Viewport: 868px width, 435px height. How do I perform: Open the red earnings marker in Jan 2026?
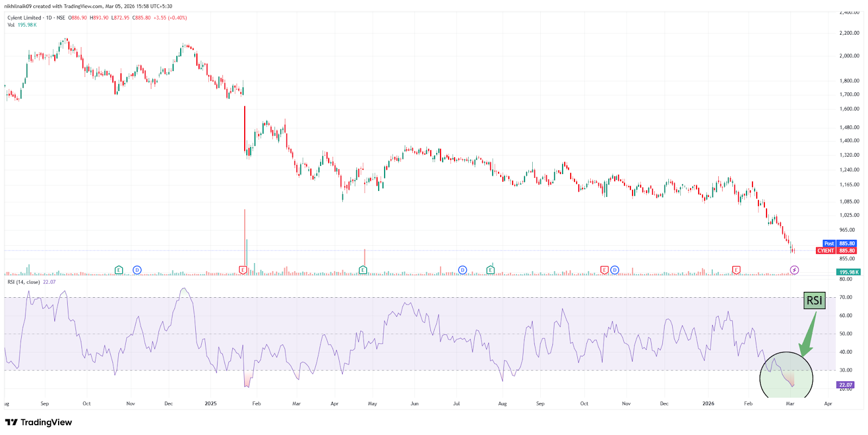tap(736, 270)
